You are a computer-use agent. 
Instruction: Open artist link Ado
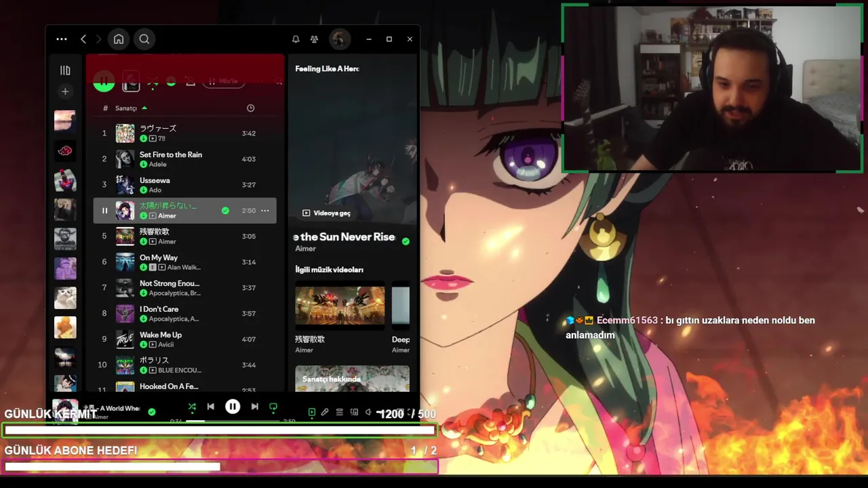tap(155, 190)
